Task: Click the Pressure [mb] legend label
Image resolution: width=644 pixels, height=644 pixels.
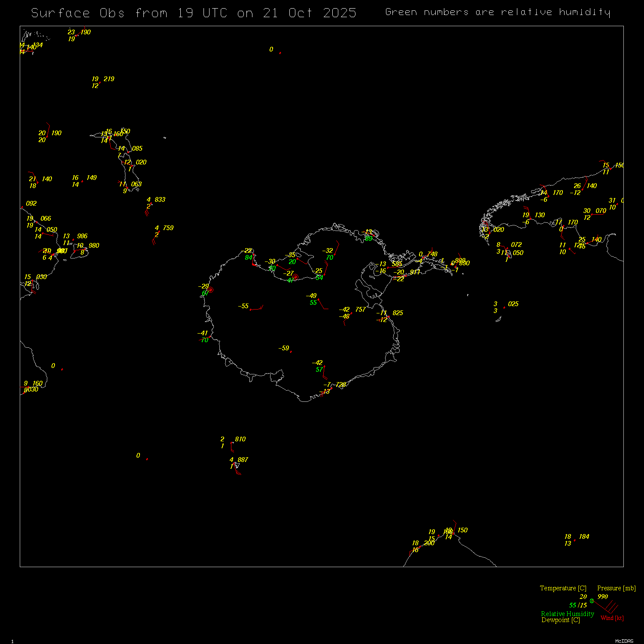Action: [616, 588]
